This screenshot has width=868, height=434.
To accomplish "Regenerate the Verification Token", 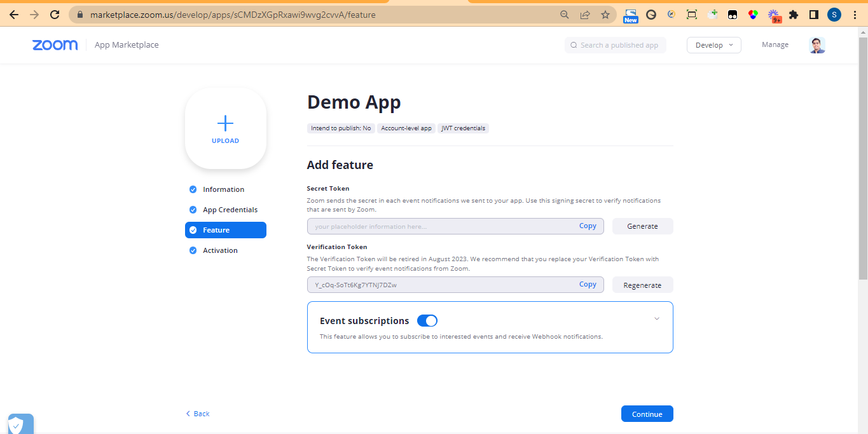I will coord(642,285).
